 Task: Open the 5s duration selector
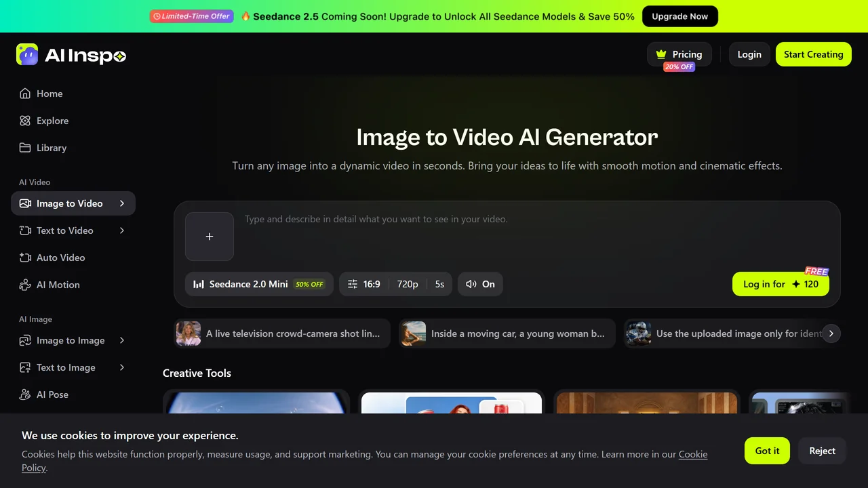tap(439, 284)
